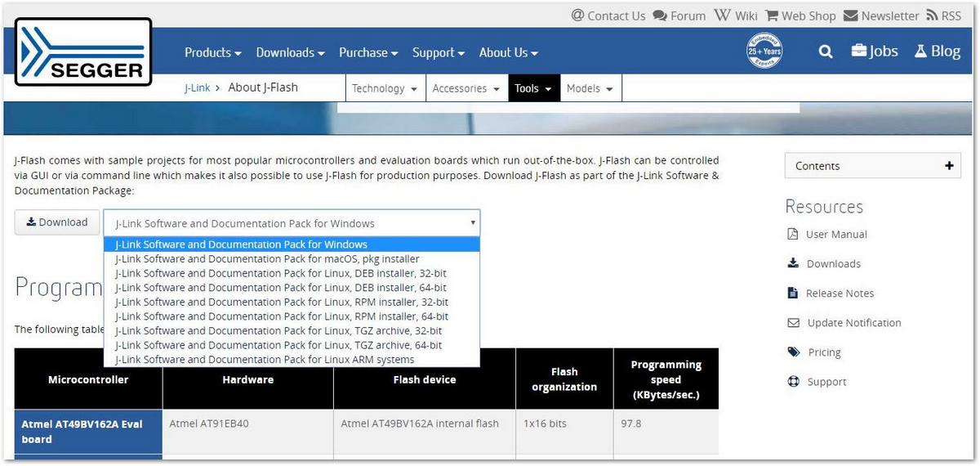Viewport: 980px width, 466px height.
Task: Open the Products dropdown menu
Action: pyautogui.click(x=212, y=52)
